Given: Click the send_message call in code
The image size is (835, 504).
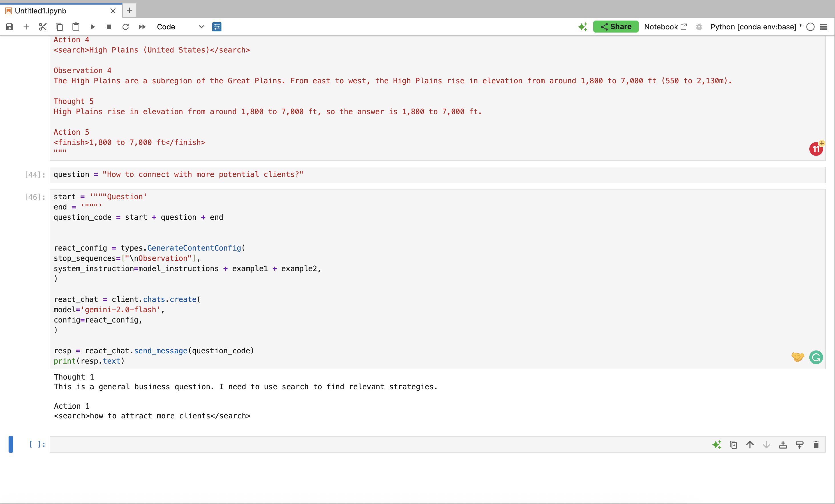Looking at the screenshot, I should pos(161,351).
